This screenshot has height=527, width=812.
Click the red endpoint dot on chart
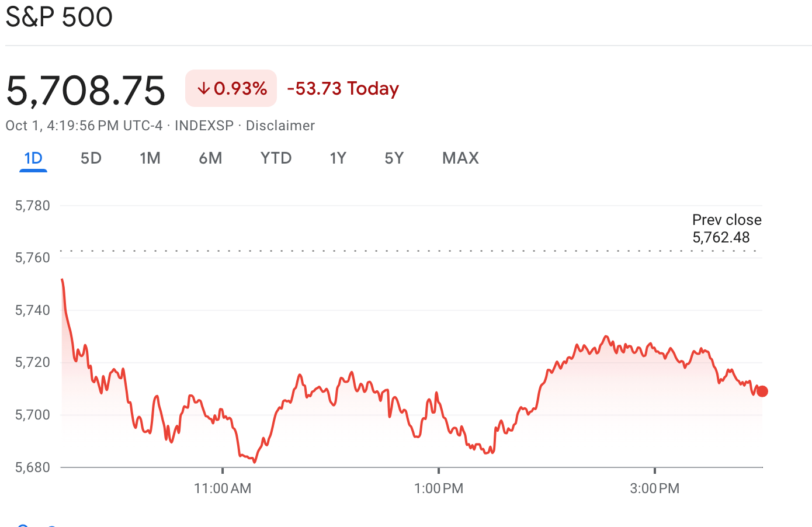coord(762,391)
